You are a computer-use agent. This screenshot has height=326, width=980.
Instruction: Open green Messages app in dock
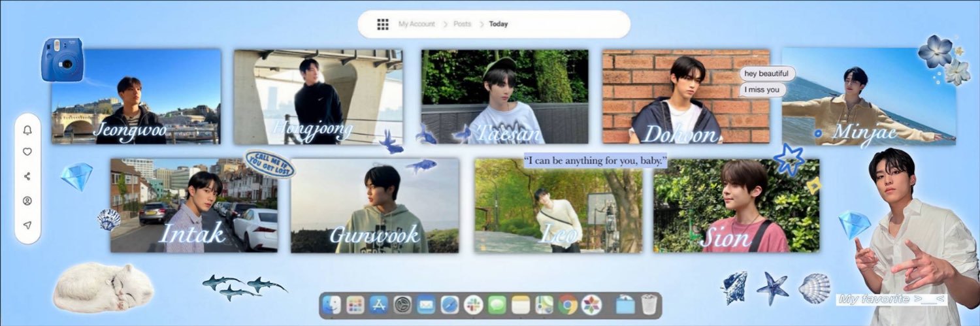497,304
